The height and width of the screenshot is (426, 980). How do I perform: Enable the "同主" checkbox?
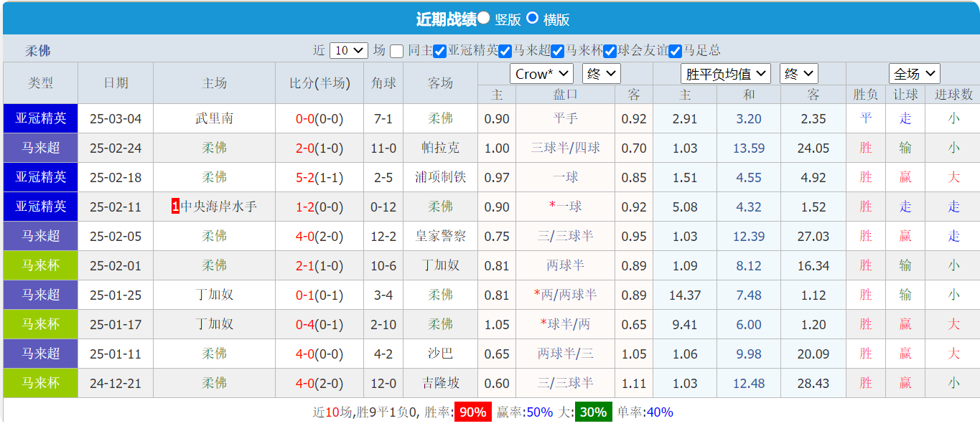coord(396,49)
